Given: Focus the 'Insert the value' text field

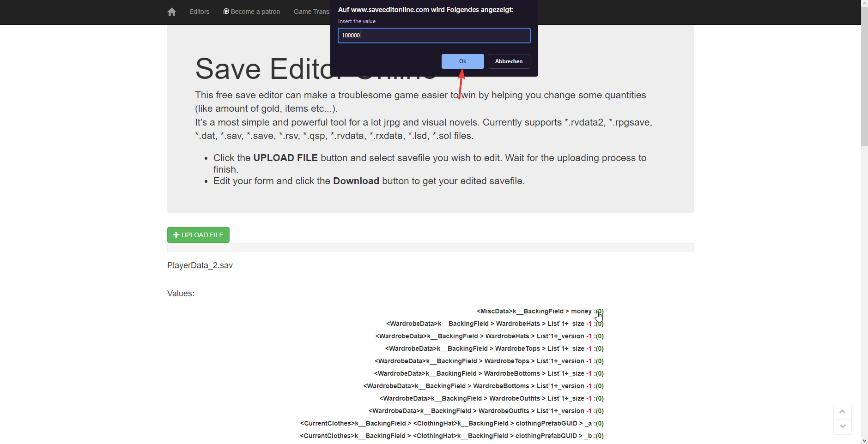Looking at the screenshot, I should [x=434, y=36].
